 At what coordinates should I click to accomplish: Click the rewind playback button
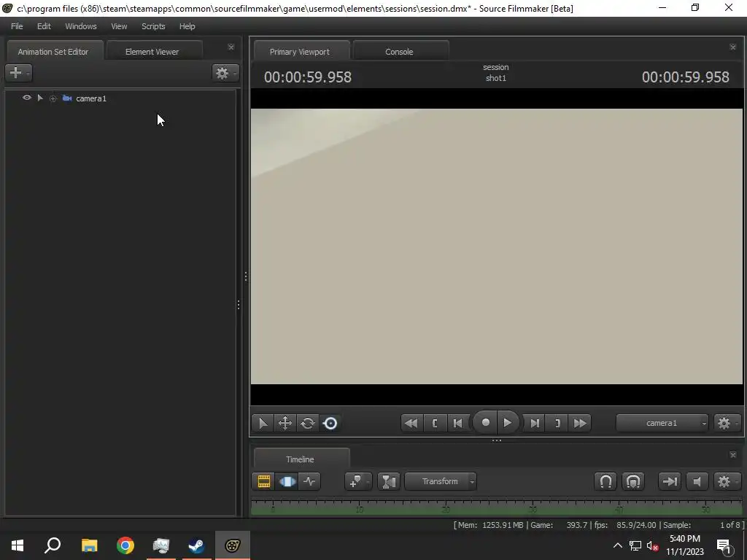[411, 423]
